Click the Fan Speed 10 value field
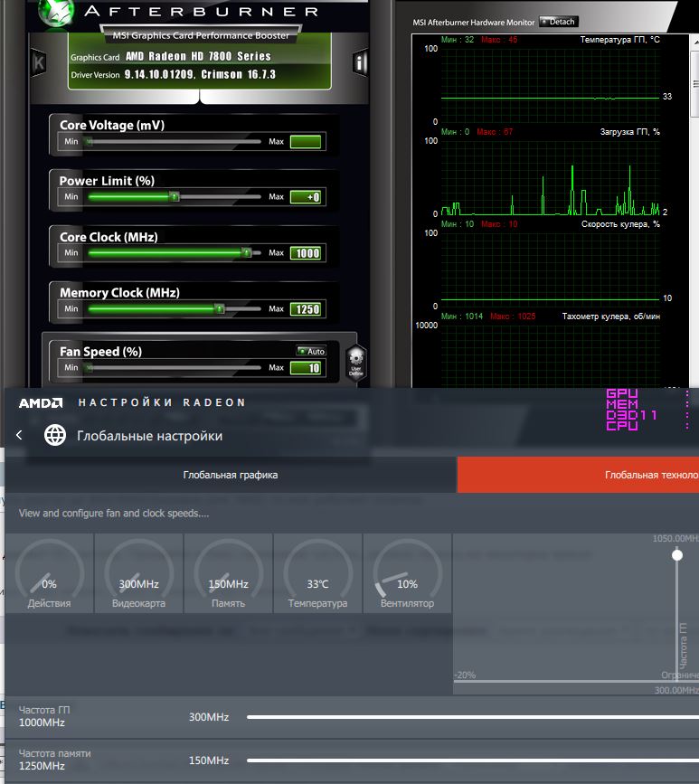The image size is (699, 784). 306,368
